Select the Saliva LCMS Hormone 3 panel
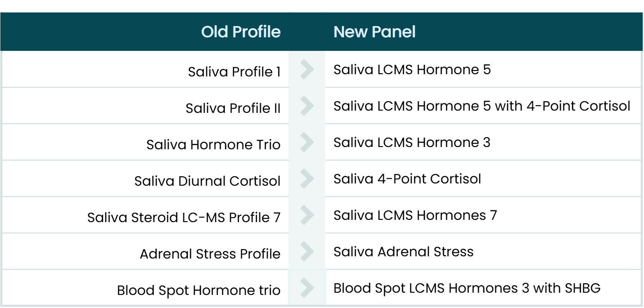The width and height of the screenshot is (644, 308). [411, 143]
